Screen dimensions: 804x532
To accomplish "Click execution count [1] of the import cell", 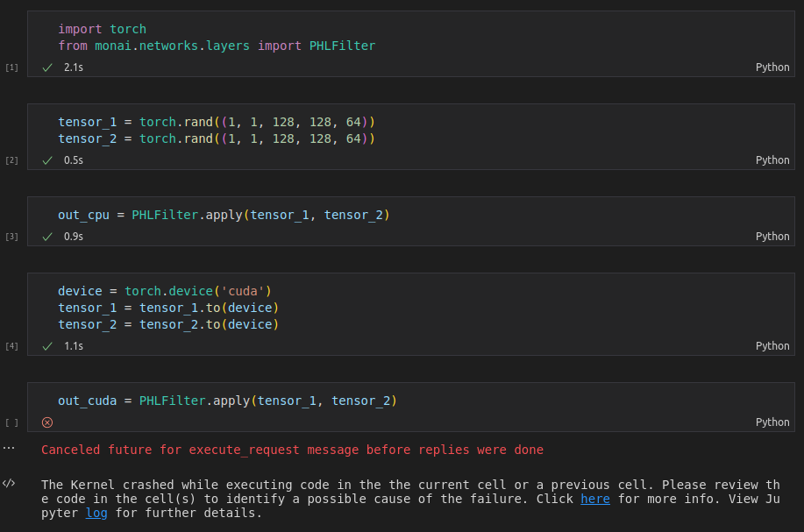I will (11, 67).
